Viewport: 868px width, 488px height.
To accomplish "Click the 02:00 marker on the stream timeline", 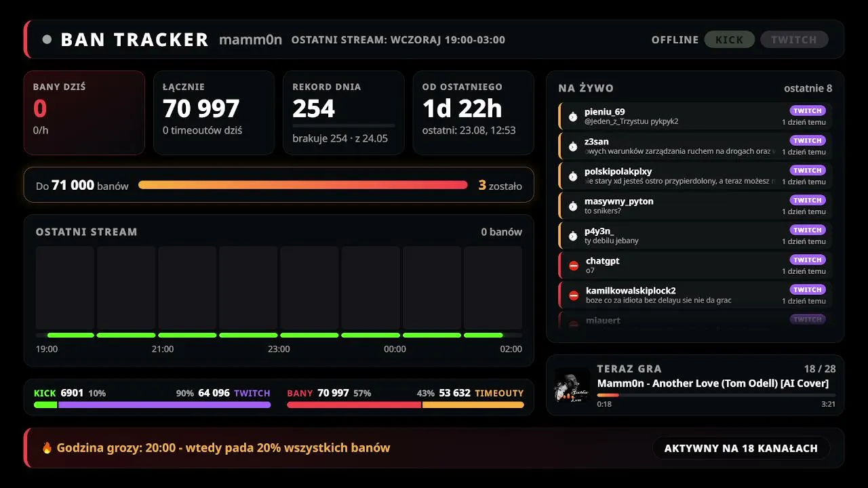I will 511,349.
